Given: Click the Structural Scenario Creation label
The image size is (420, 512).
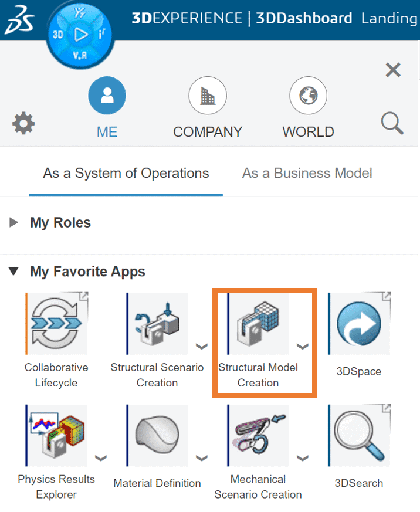Looking at the screenshot, I should [157, 375].
